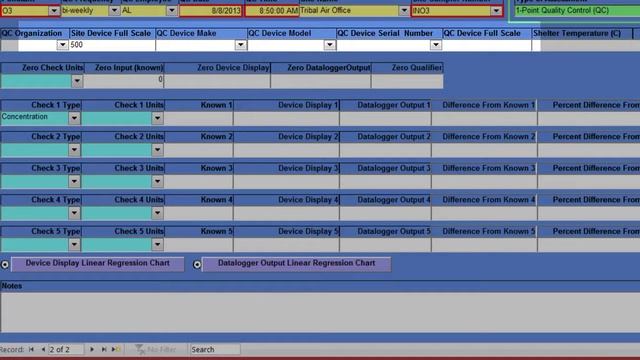The height and width of the screenshot is (360, 640).
Task: Go to the next record
Action: click(x=92, y=349)
